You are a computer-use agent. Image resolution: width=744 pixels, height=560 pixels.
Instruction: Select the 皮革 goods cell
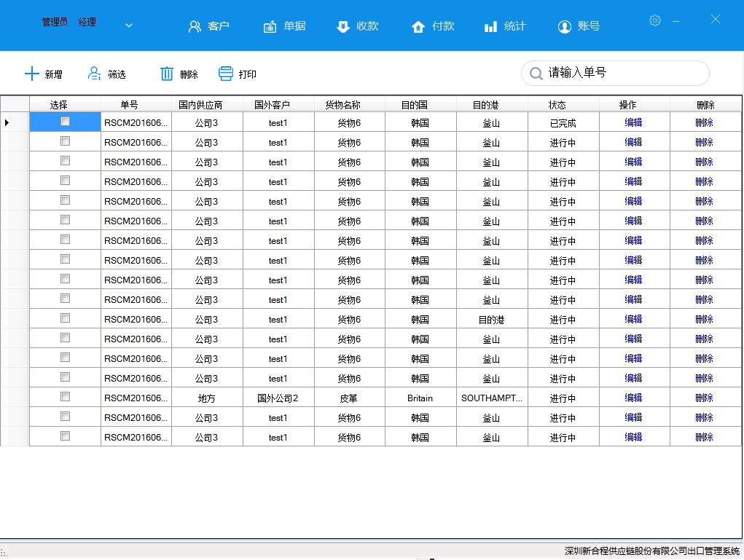350,398
